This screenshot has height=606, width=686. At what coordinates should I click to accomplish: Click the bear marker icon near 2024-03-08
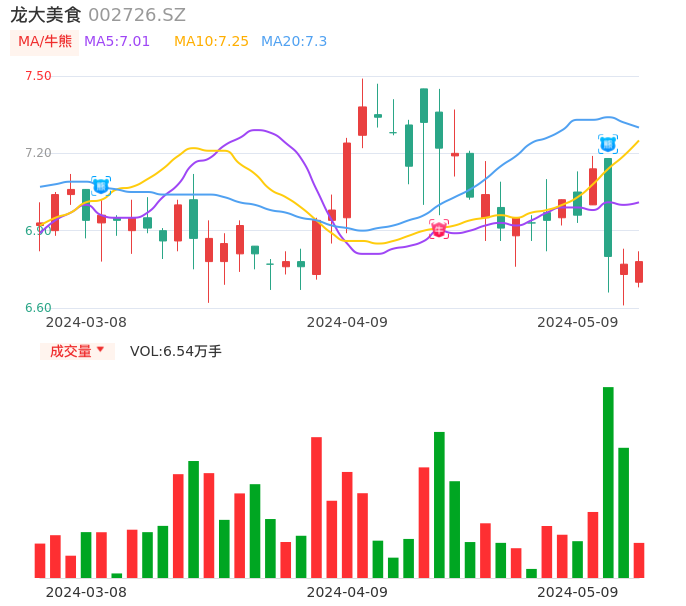101,186
